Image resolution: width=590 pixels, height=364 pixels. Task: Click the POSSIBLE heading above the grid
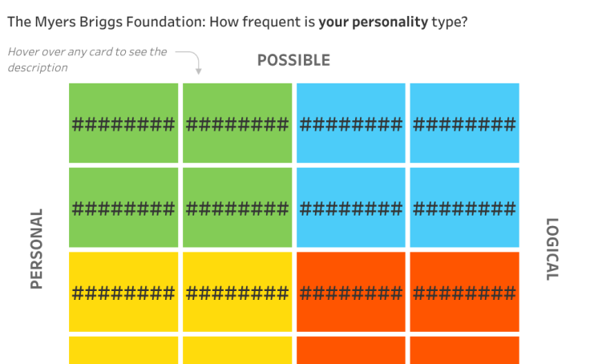click(x=294, y=60)
